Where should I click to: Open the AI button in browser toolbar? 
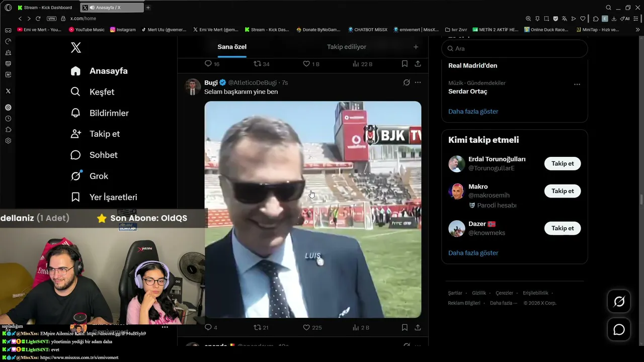coord(625,19)
